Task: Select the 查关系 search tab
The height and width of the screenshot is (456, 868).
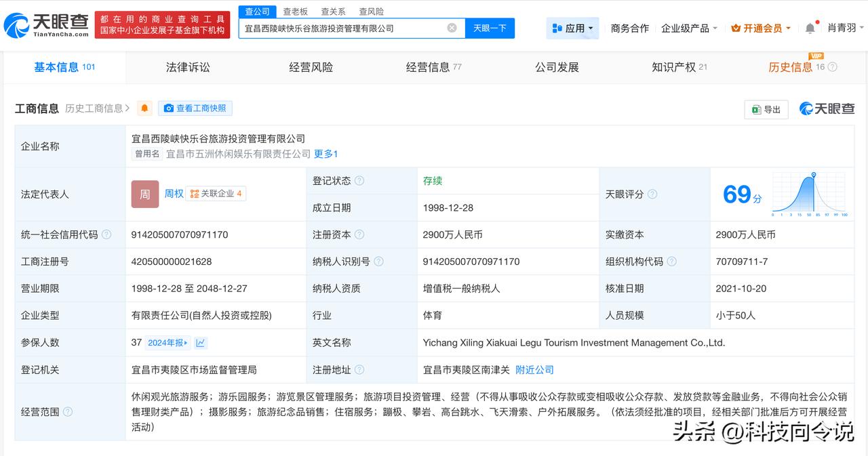Action: coord(333,12)
